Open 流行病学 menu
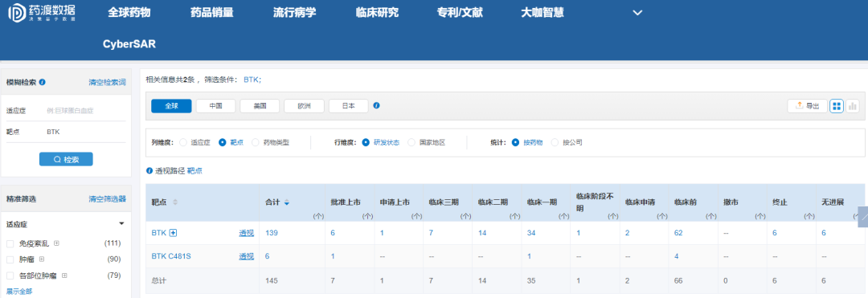Viewport: 868px width, 298px height. pyautogui.click(x=294, y=13)
